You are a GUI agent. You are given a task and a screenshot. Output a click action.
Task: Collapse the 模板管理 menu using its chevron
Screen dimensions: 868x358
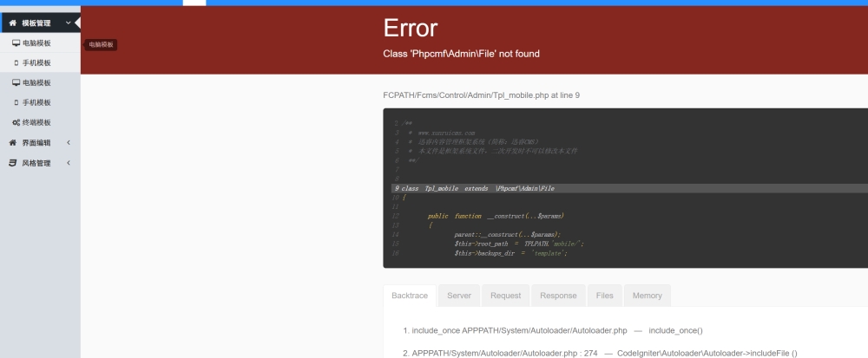tap(68, 23)
